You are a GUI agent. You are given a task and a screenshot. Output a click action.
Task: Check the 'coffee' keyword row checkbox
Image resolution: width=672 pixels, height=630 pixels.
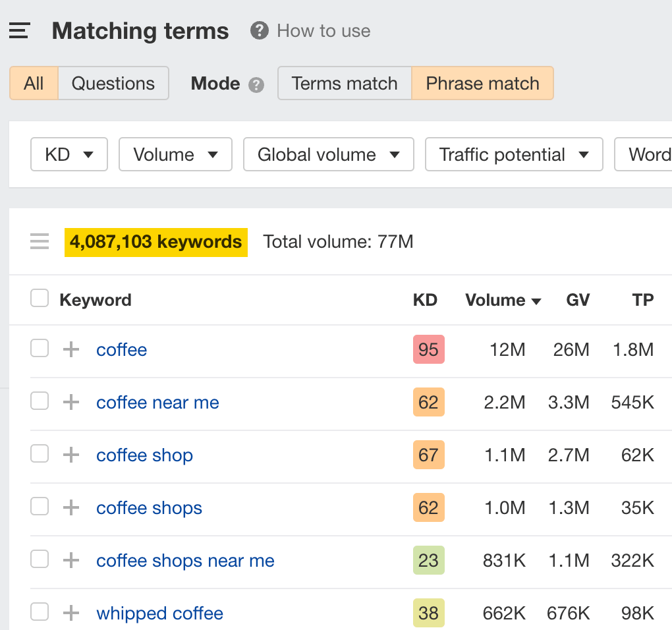click(39, 348)
